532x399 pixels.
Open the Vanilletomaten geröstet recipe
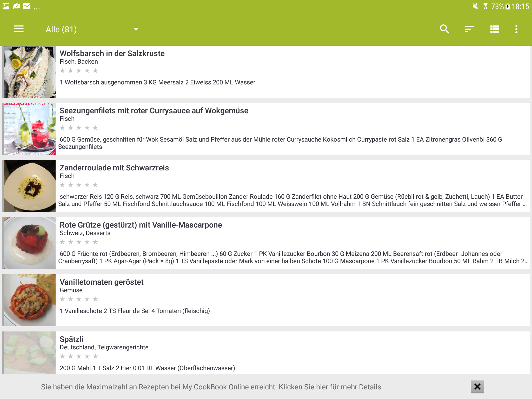point(102,282)
